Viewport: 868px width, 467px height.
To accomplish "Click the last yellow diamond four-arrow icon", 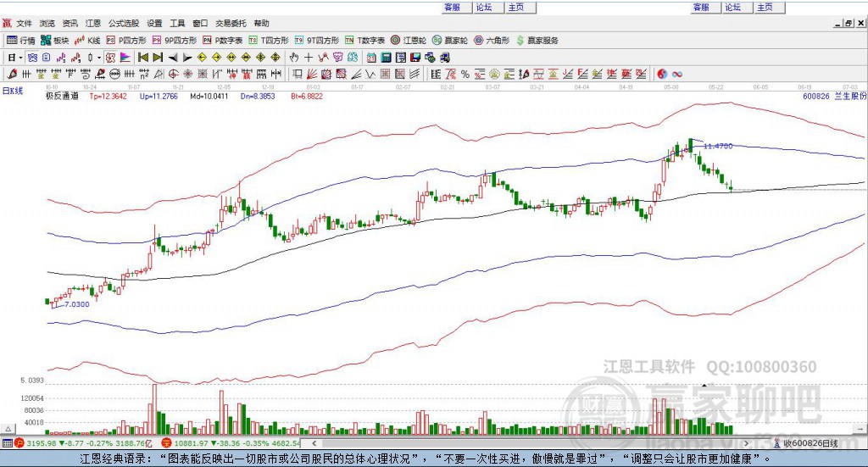I will 275,58.
